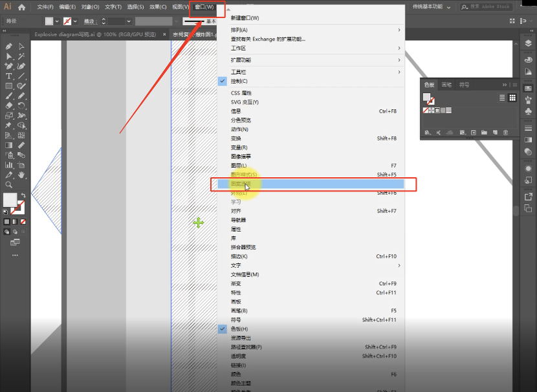Open the 效果(C) menu
The image size is (537, 392).
pos(158,7)
